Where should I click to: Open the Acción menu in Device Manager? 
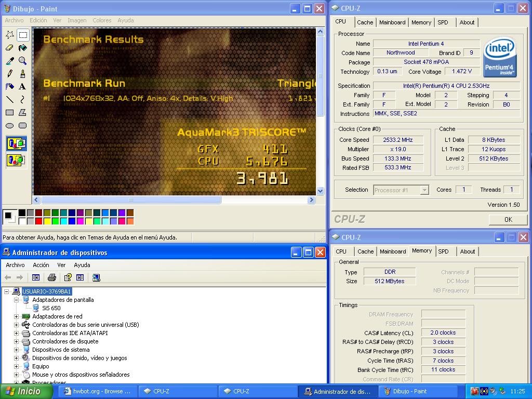point(41,265)
